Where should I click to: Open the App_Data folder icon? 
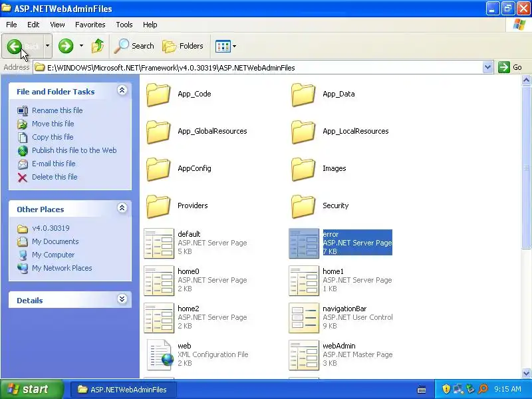coord(303,94)
